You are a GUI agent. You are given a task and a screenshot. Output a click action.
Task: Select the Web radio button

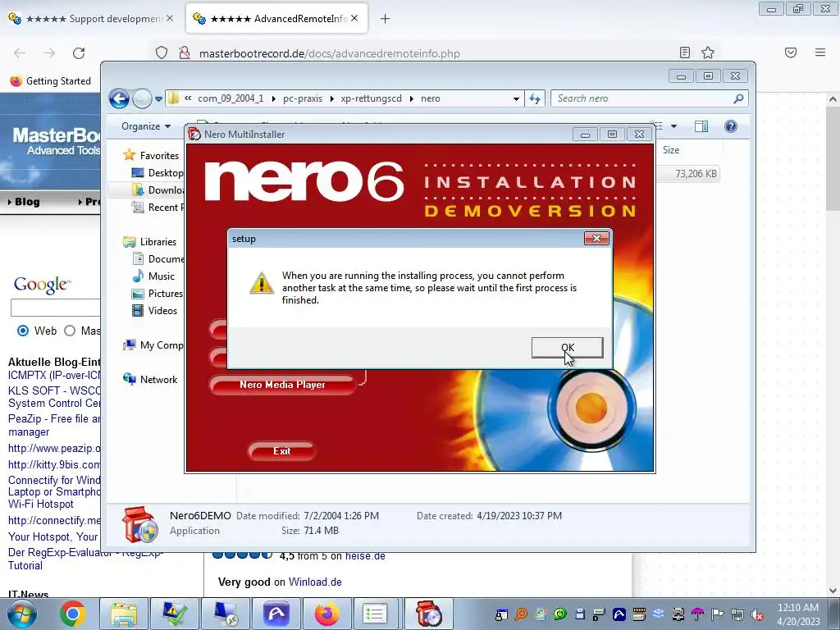23,331
